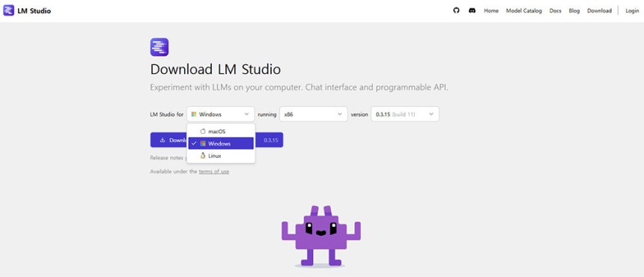Click the LM Studio logo in header
644x277 pixels.
click(9, 10)
